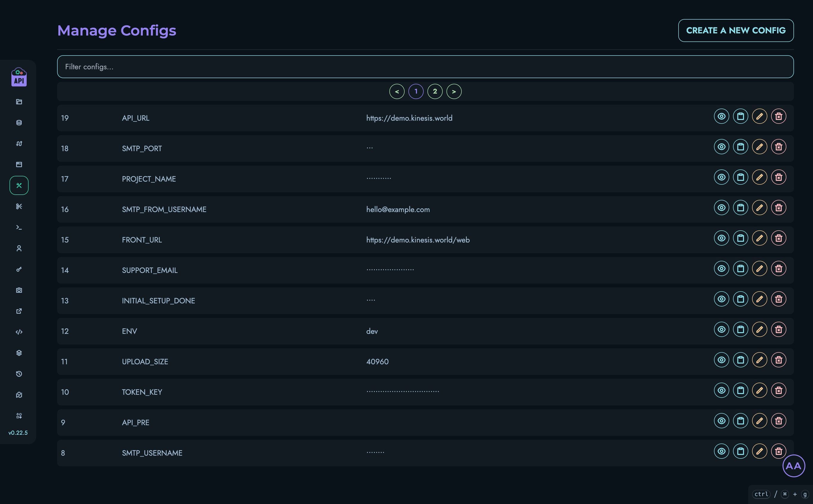Go to next page of configs
The image size is (813, 504).
click(x=454, y=91)
